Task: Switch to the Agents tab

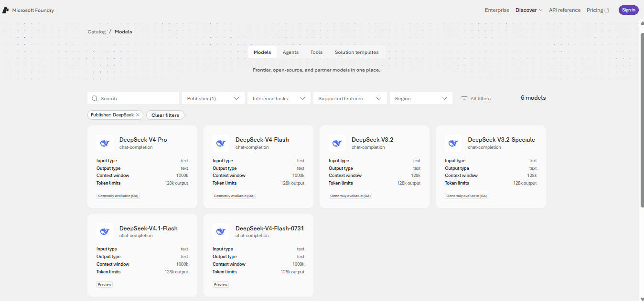Action: pyautogui.click(x=290, y=52)
